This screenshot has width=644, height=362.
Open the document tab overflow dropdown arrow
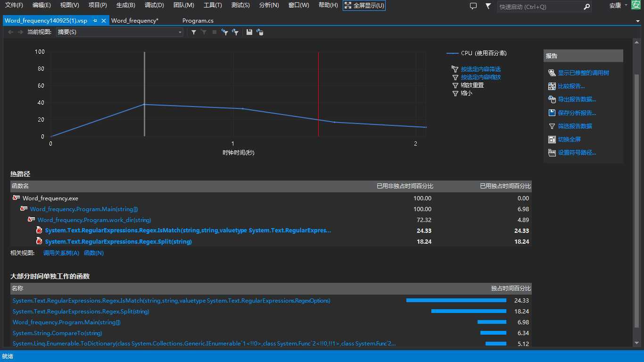(x=637, y=21)
